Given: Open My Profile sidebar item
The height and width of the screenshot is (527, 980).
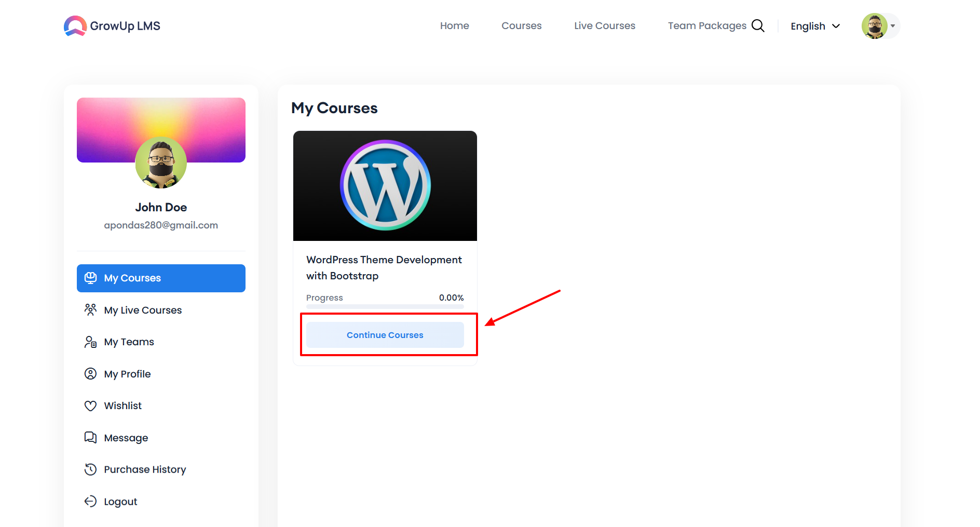Looking at the screenshot, I should pos(161,374).
